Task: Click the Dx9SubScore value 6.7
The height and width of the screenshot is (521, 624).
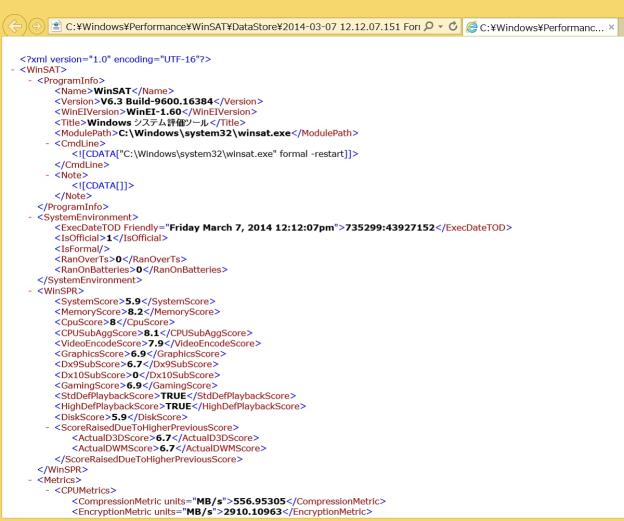Action: pyautogui.click(x=135, y=364)
